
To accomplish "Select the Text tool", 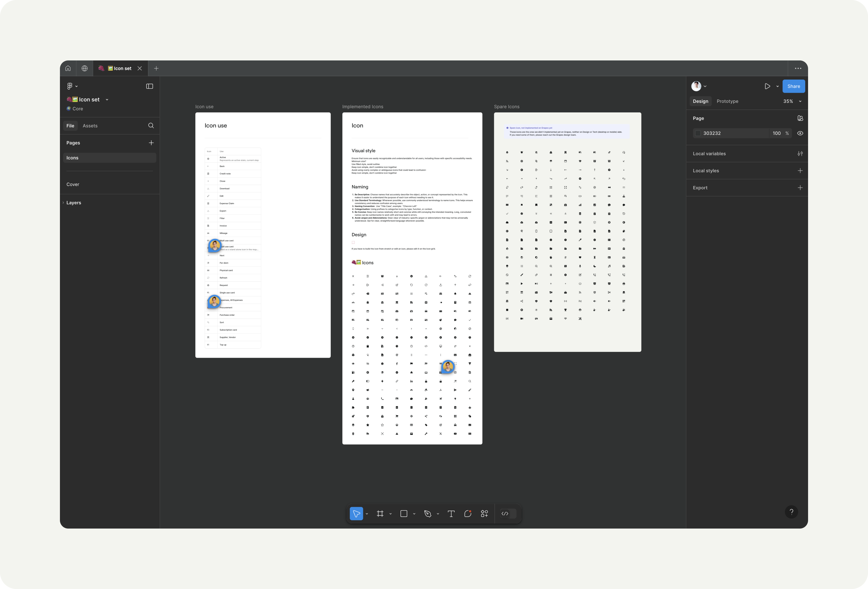I will (451, 514).
